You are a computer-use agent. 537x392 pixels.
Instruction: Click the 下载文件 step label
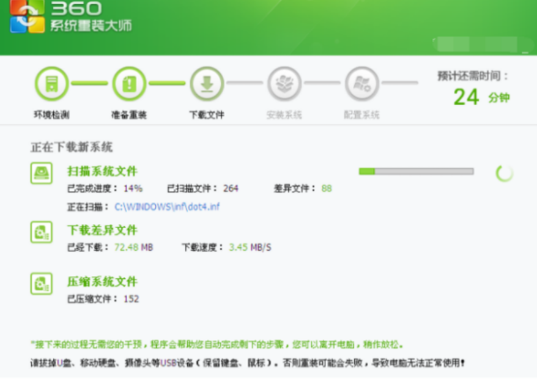coord(207,115)
